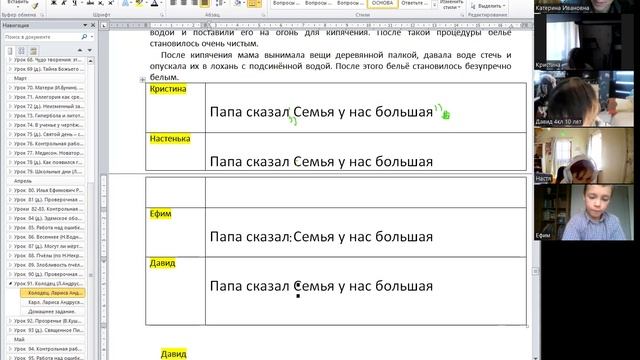This screenshot has width=640, height=360.
Task: Open Styles group dialog launcher
Action: pos(462,15)
